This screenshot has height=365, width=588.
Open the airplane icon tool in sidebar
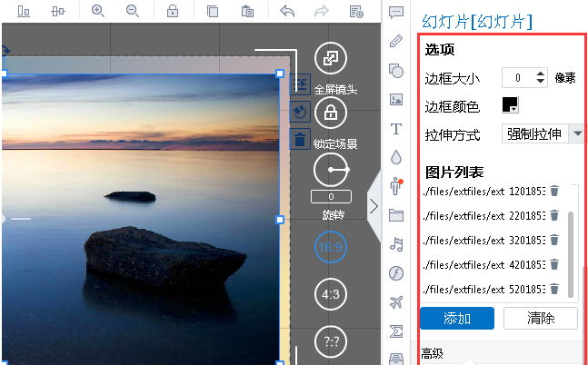click(396, 302)
